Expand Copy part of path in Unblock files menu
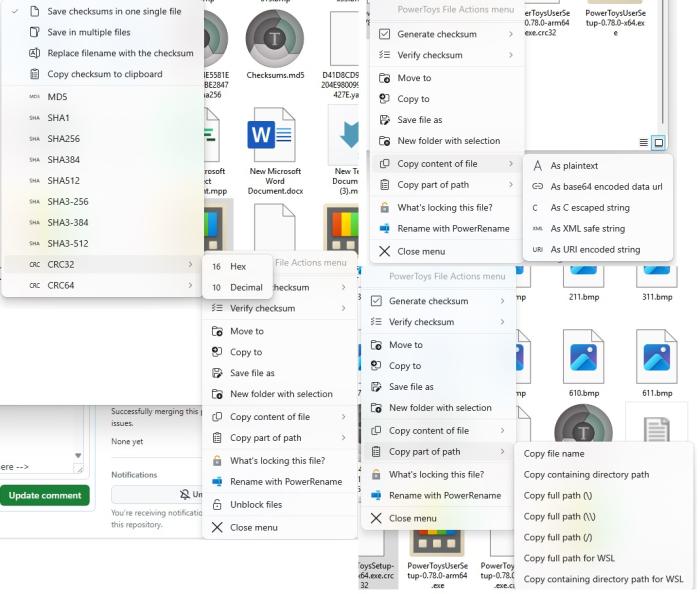The height and width of the screenshot is (594, 700). point(279,438)
